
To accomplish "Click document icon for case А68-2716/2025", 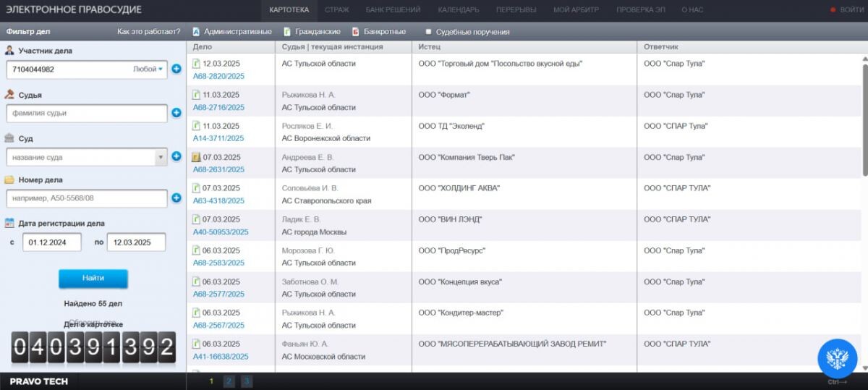I will pos(196,94).
